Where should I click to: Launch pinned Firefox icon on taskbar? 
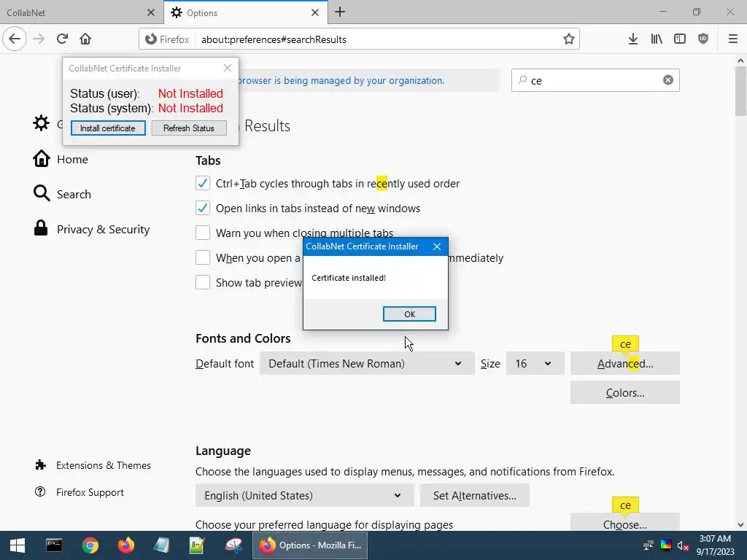pyautogui.click(x=126, y=545)
